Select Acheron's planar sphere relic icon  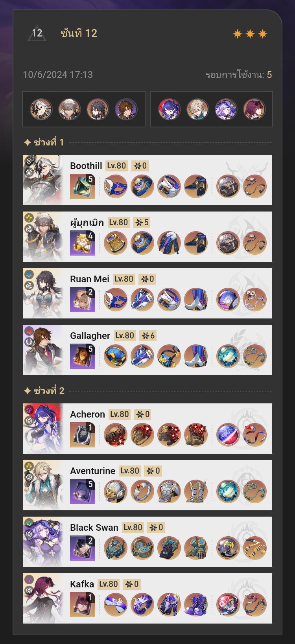228,435
